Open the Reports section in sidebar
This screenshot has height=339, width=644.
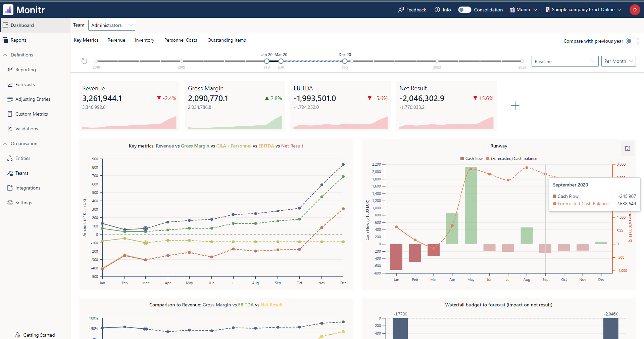(x=19, y=40)
